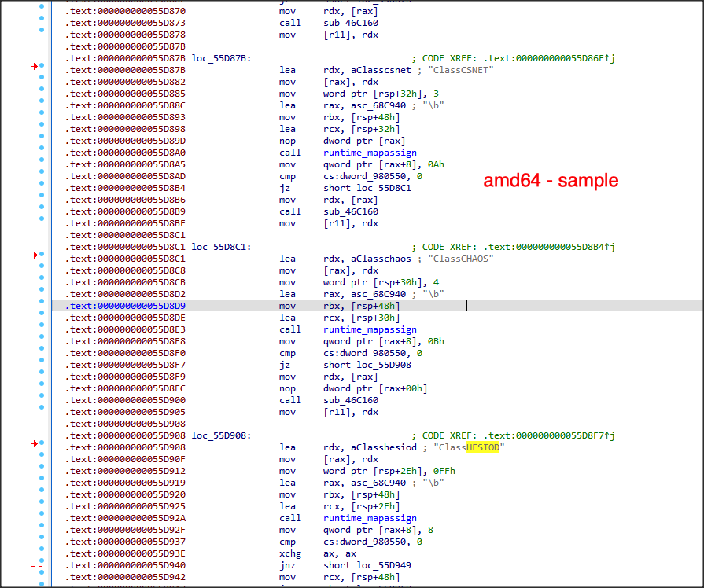This screenshot has height=588, width=704.
Task: Click nop dword ptr [rax+00h] instruction
Action: (x=353, y=388)
